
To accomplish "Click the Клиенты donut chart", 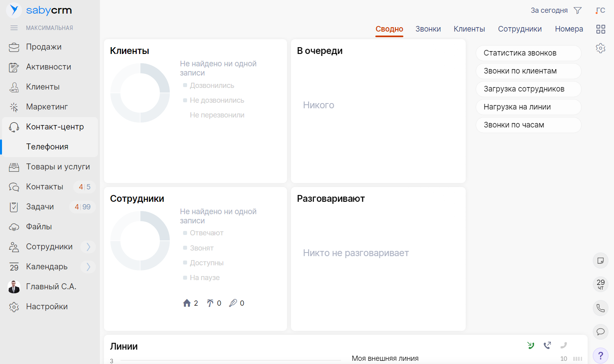I will [x=140, y=93].
